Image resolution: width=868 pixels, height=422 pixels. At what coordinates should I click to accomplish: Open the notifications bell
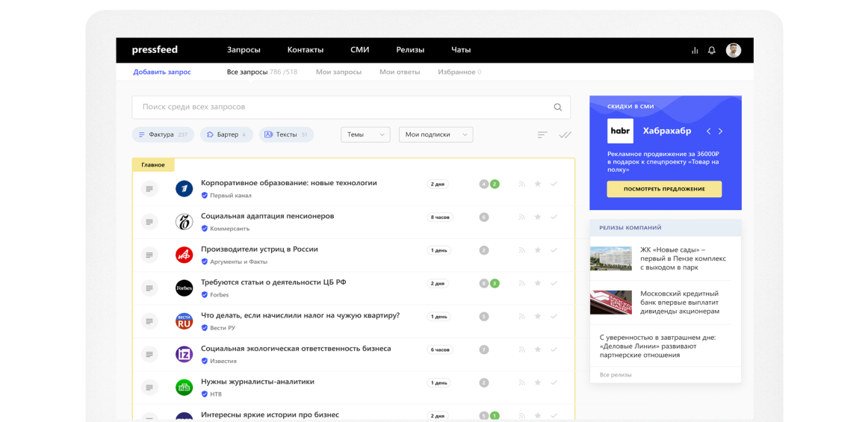tap(712, 50)
